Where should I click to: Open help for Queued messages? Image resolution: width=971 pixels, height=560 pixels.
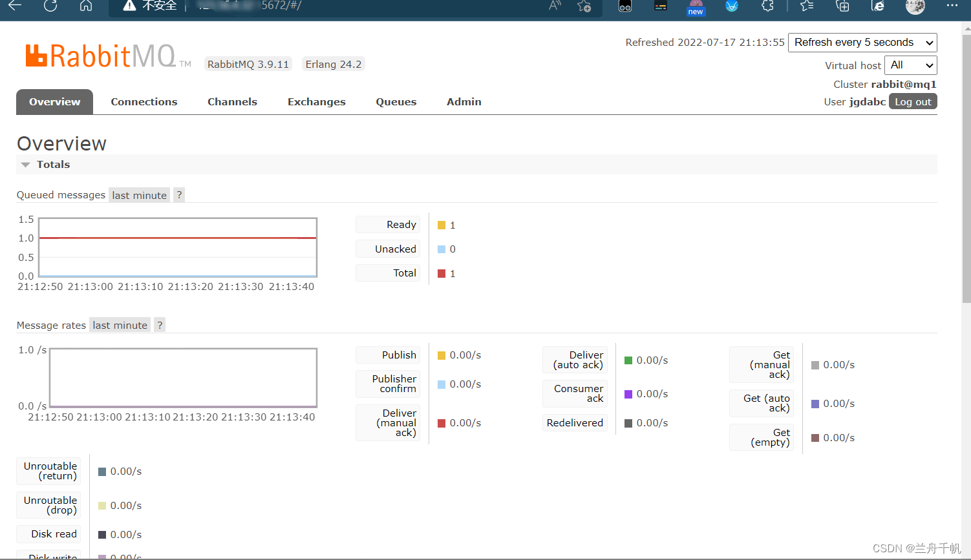click(179, 195)
